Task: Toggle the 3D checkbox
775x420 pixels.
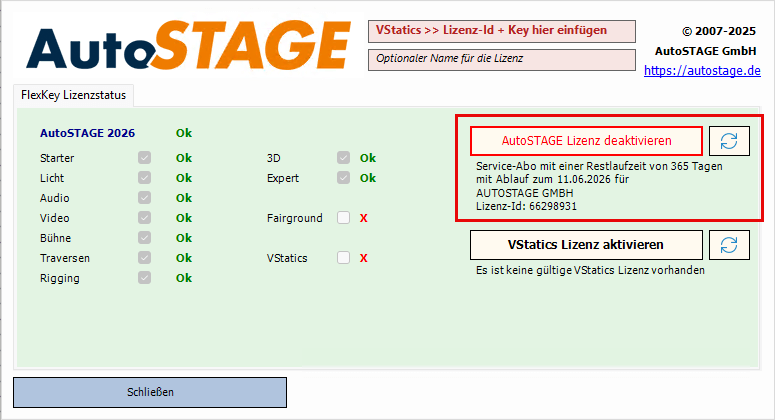Action: (x=344, y=158)
